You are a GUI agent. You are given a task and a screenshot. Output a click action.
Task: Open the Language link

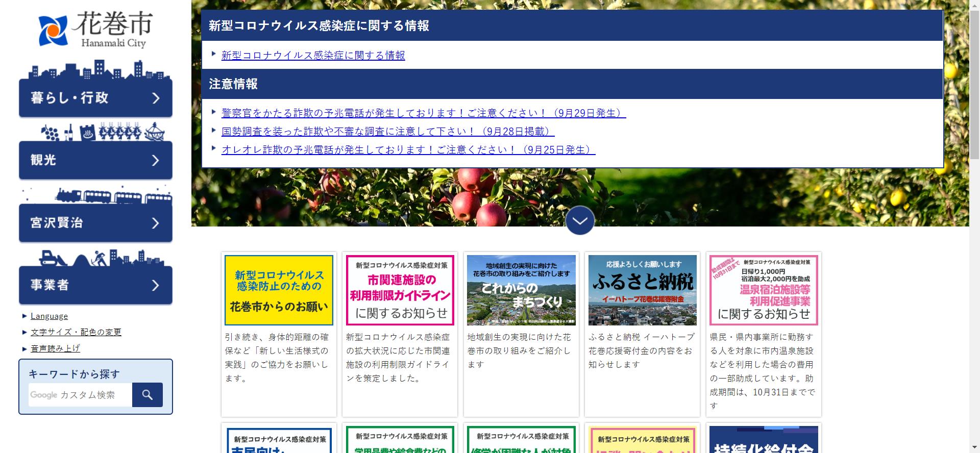pyautogui.click(x=49, y=316)
